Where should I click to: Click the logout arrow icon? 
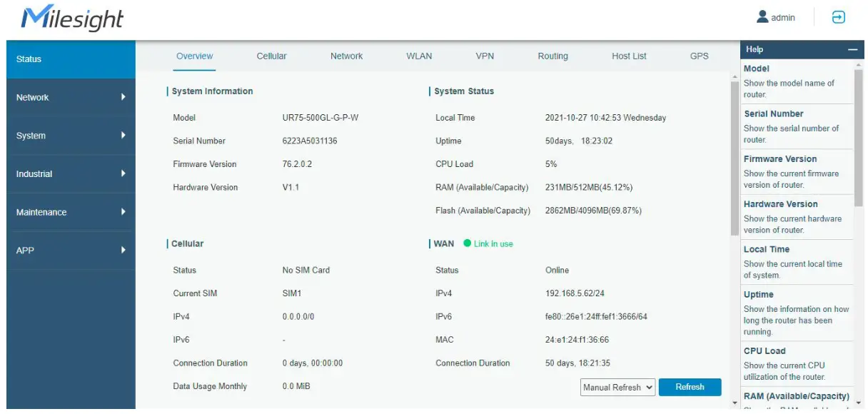[837, 16]
